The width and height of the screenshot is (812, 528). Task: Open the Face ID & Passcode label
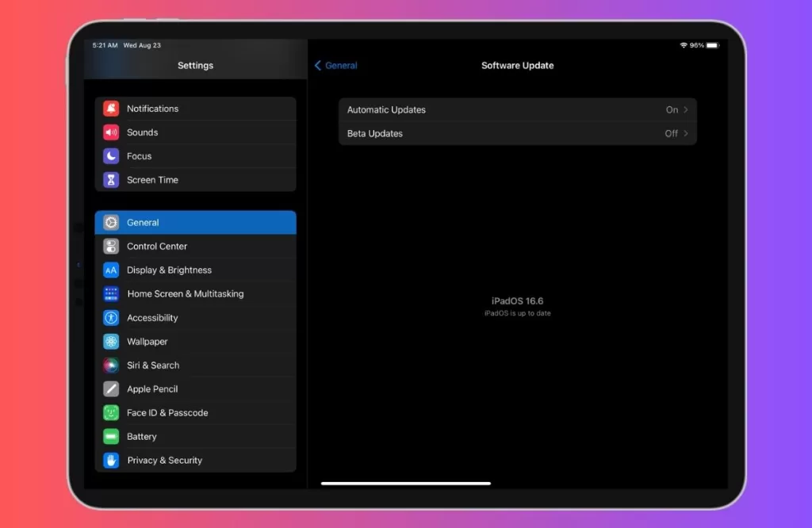167,413
